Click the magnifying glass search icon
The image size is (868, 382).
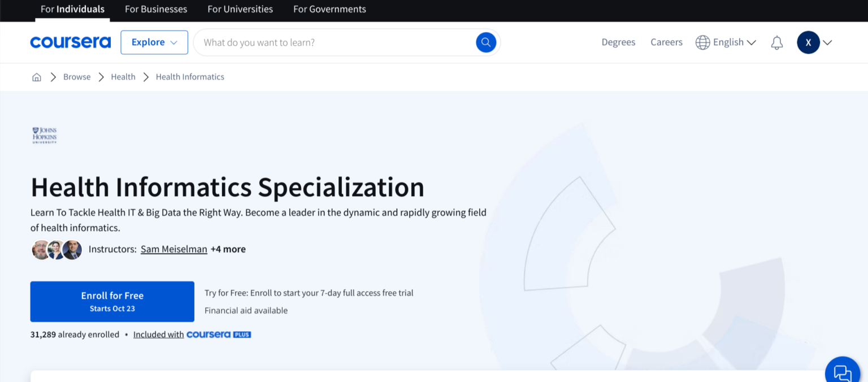tap(486, 42)
